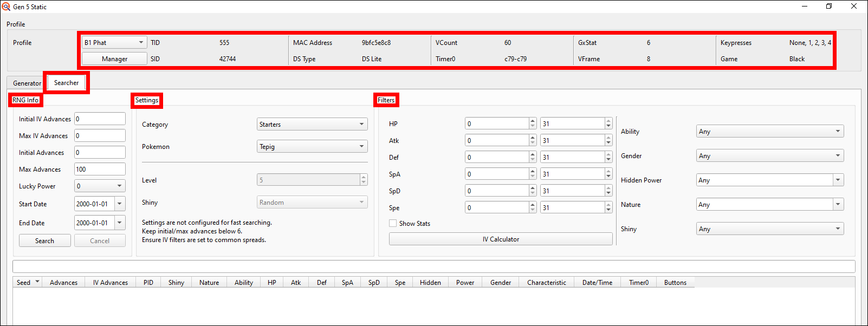This screenshot has height=326, width=868.
Task: Click the IV Advances column header
Action: coord(110,282)
